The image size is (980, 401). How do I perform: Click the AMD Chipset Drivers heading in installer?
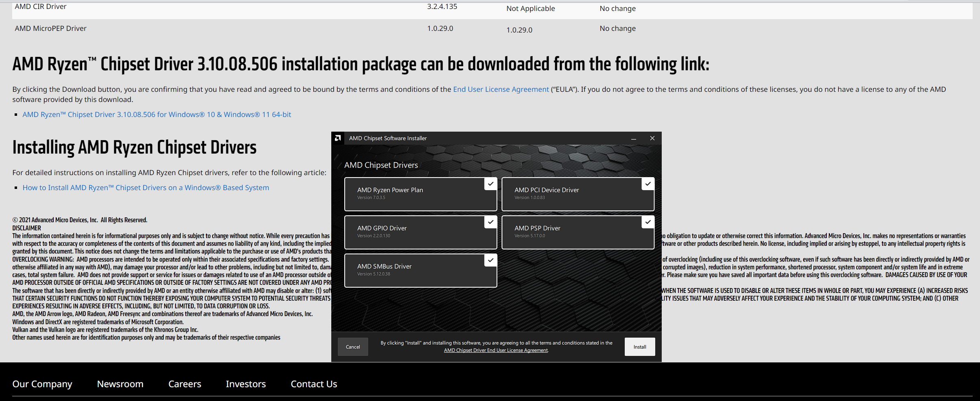point(381,165)
